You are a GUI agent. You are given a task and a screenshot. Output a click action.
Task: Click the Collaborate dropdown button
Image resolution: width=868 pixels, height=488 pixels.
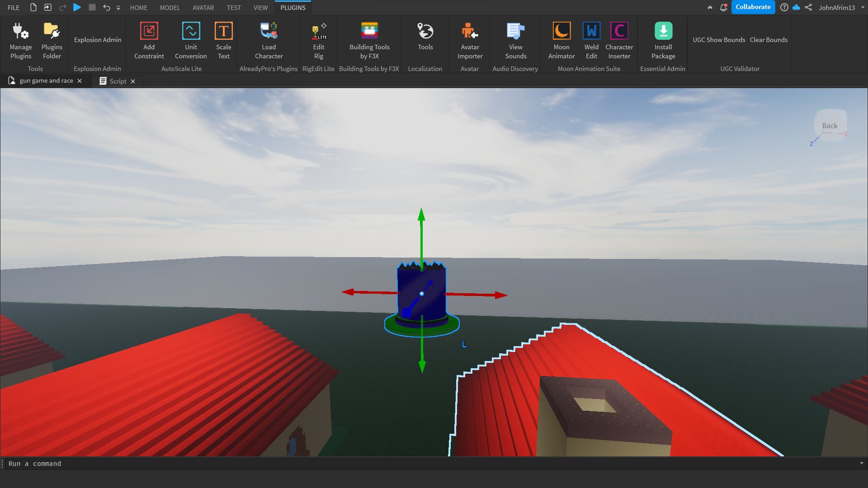[754, 7]
